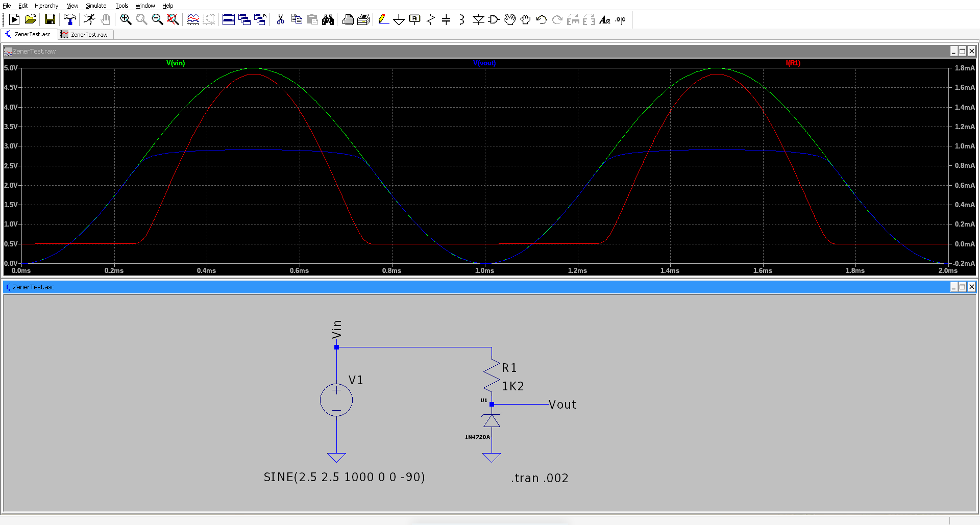This screenshot has width=980, height=525.
Task: Switch to the ZenerTest.asc tab
Action: pyautogui.click(x=29, y=34)
